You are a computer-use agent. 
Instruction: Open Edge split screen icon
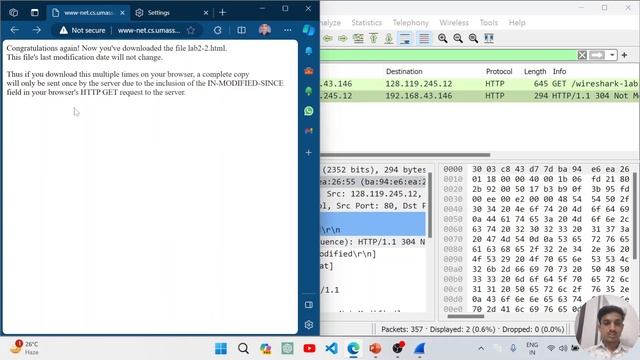click(x=241, y=30)
